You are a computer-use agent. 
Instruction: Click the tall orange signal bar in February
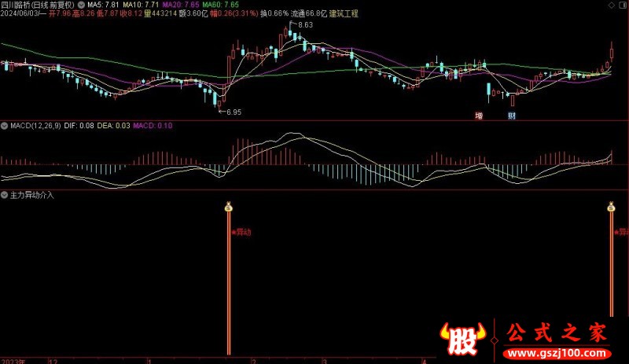[x=229, y=283]
